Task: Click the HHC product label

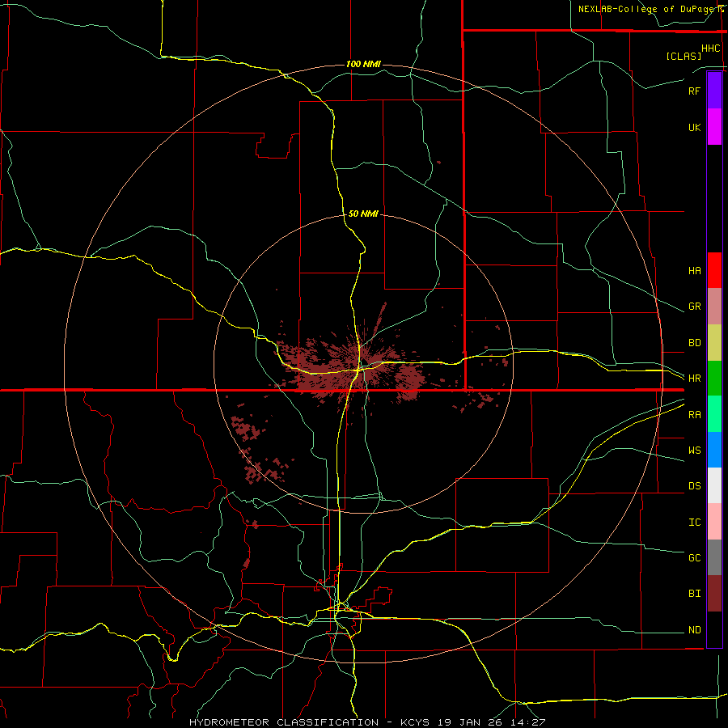Action: coord(711,49)
